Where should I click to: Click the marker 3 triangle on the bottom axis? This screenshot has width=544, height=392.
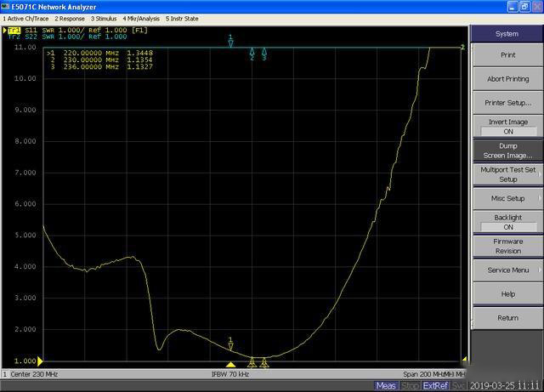263,363
